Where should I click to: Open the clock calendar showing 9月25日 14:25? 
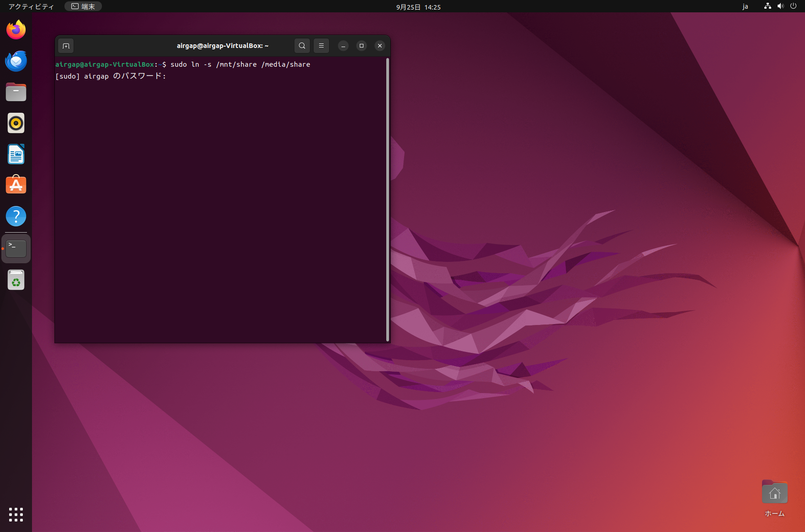(418, 7)
